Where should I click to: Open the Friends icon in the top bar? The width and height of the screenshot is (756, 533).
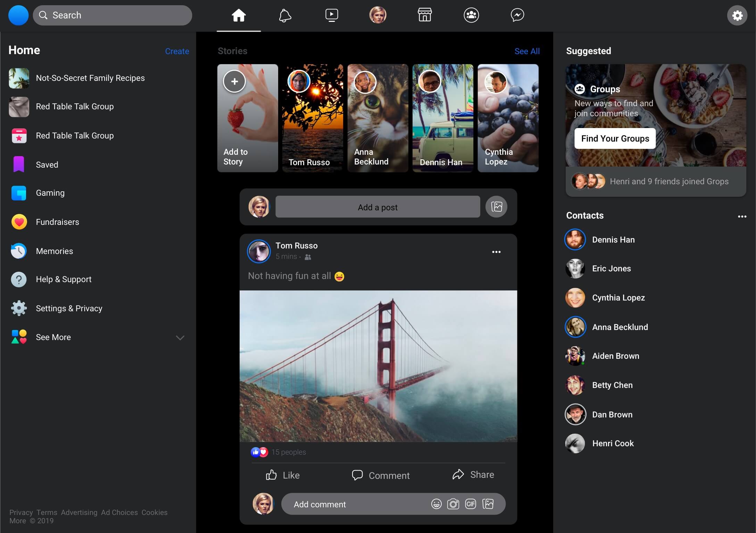point(471,15)
